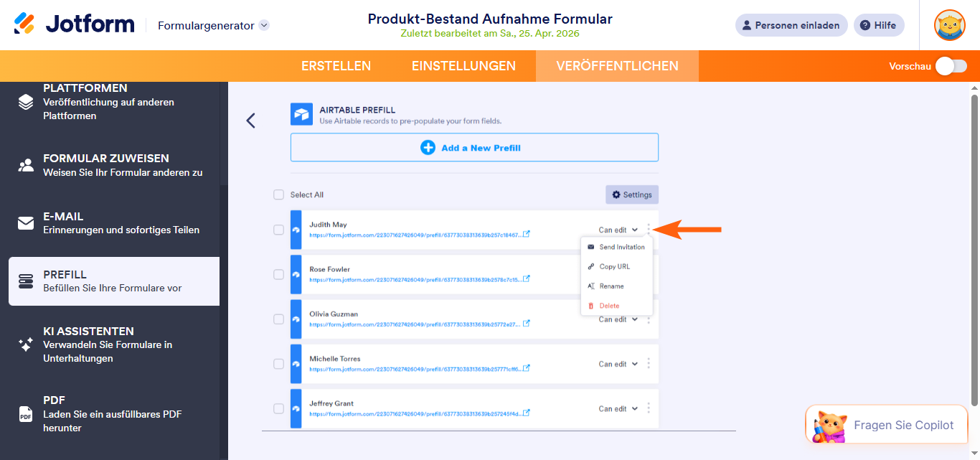Check the Select All checkbox
980x460 pixels.
pos(278,194)
